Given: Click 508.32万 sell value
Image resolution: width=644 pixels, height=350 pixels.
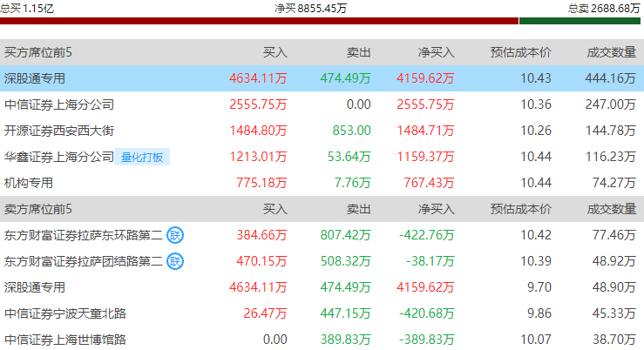Looking at the screenshot, I should [345, 261].
